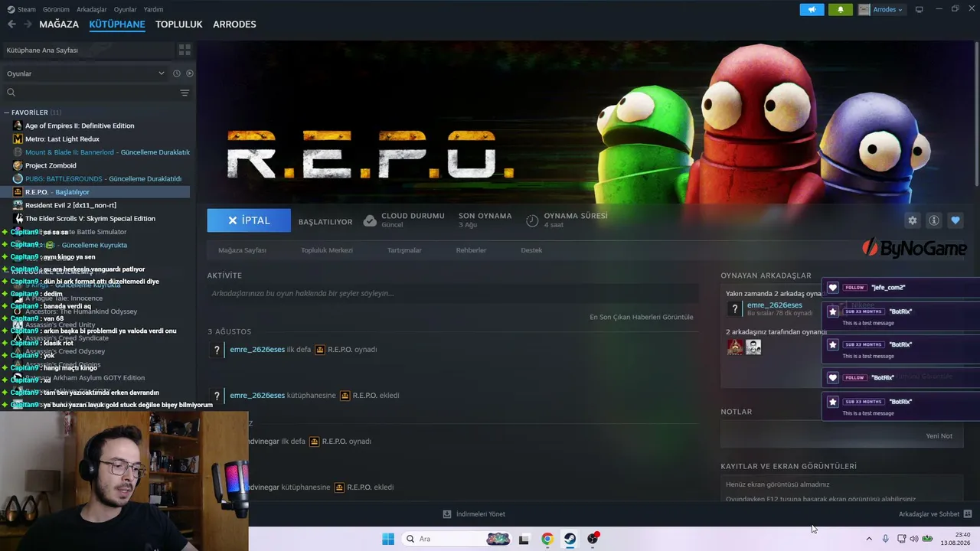Collapse the FAVORİLER category

click(32, 112)
